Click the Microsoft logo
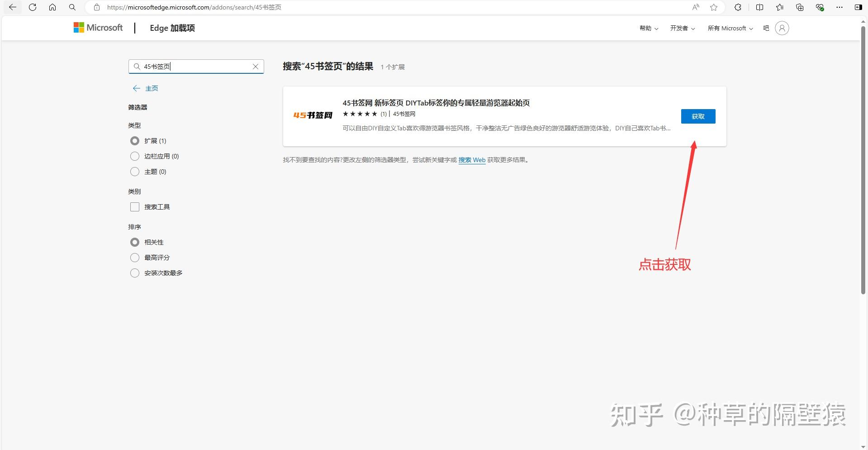Image resolution: width=868 pixels, height=450 pixels. coord(98,28)
